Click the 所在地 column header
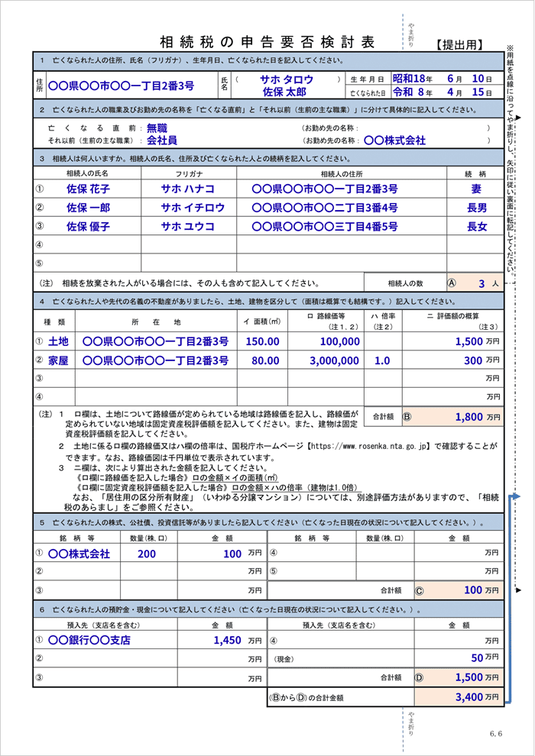This screenshot has width=535, height=756. click(x=155, y=322)
